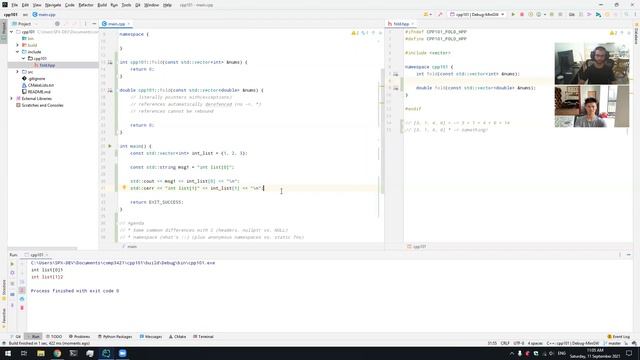The width and height of the screenshot is (640, 360).
Task: Open the Tools menu
Action: click(126, 5)
